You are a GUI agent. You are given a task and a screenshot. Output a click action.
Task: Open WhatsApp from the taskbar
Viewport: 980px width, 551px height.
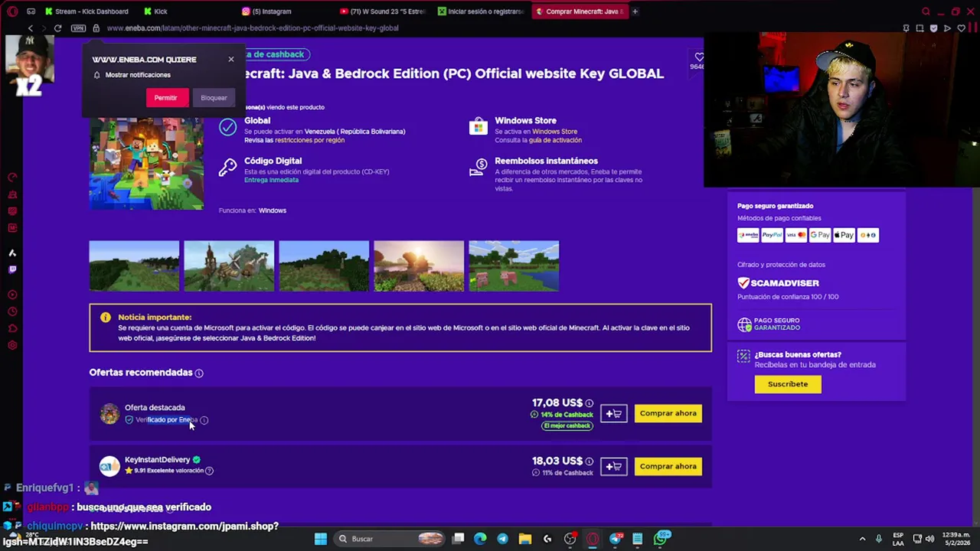(x=660, y=539)
